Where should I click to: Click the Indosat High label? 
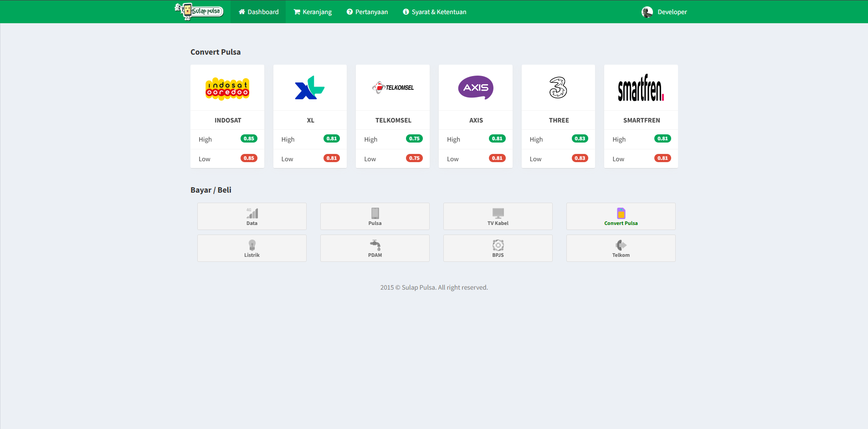pos(205,139)
